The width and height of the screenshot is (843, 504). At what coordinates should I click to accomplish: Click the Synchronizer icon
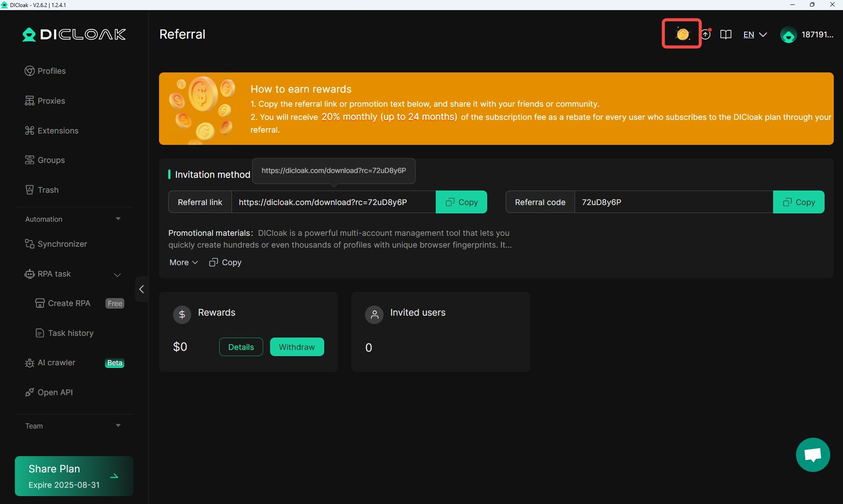click(29, 244)
